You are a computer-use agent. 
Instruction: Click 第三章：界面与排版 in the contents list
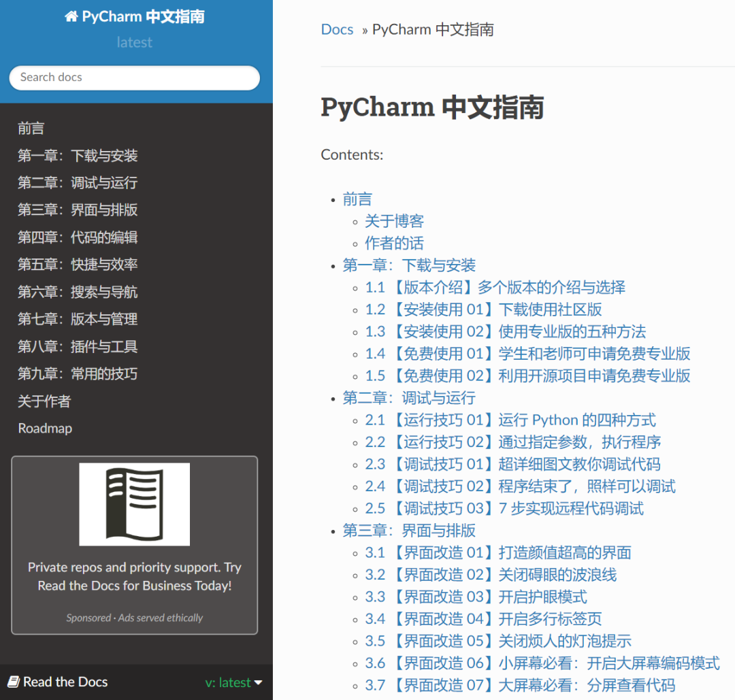[409, 531]
